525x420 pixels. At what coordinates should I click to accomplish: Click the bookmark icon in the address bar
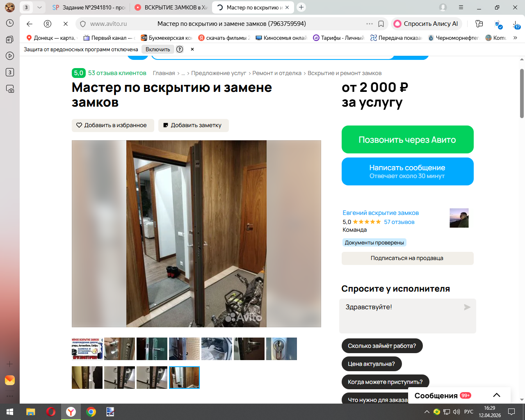381,24
